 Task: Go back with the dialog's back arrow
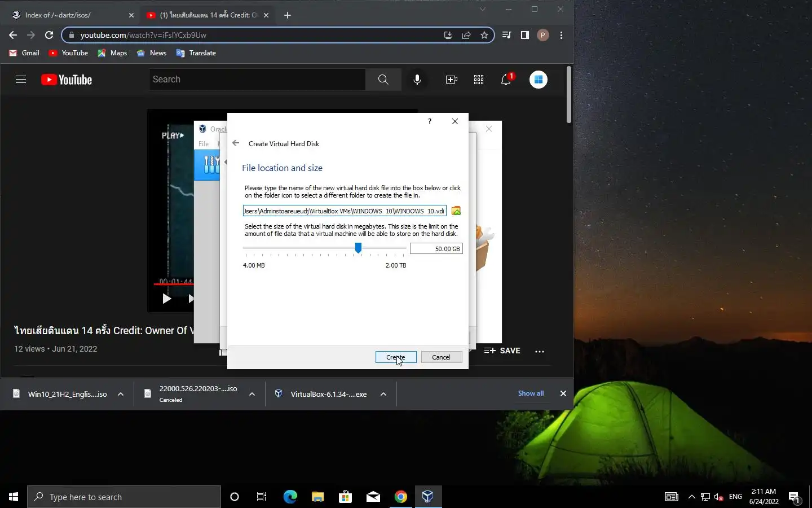(236, 143)
